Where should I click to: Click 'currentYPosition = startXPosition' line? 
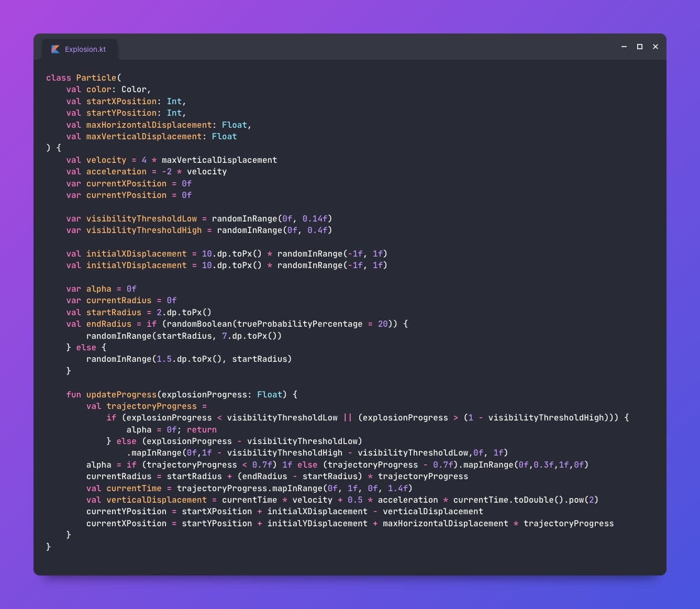[x=285, y=511]
